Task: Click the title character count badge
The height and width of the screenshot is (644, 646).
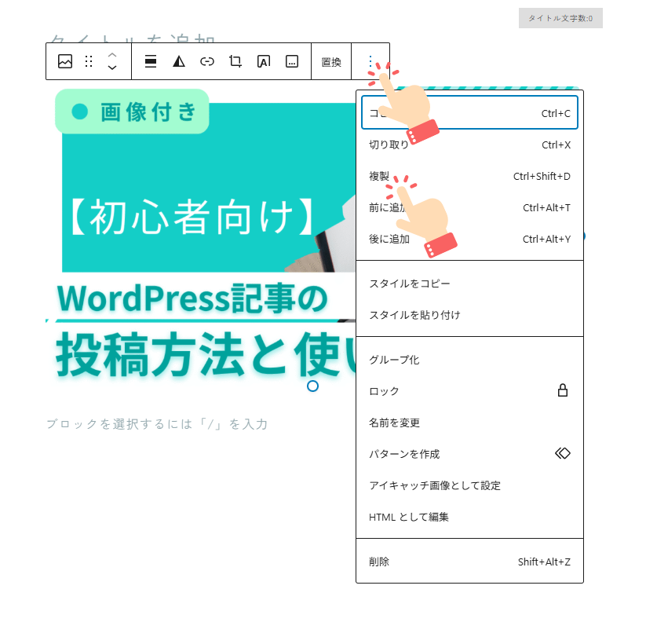Action: click(560, 18)
